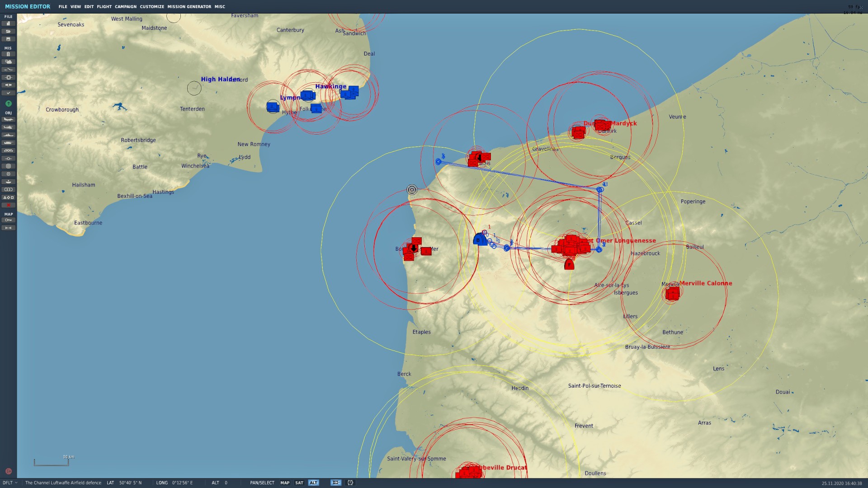Select the ship group placement tool
Image resolution: width=868 pixels, height=488 pixels.
coord(8,135)
